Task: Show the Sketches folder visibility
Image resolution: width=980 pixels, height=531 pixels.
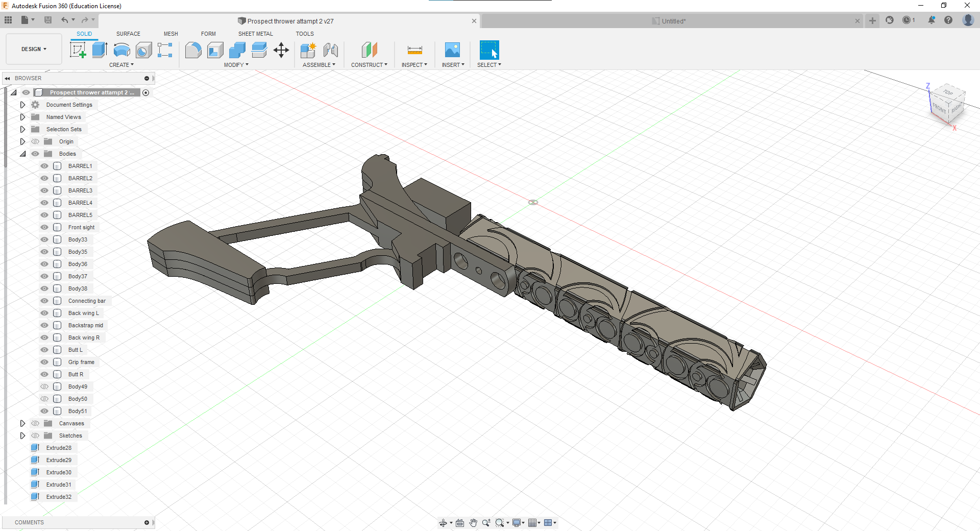Action: 35,436
